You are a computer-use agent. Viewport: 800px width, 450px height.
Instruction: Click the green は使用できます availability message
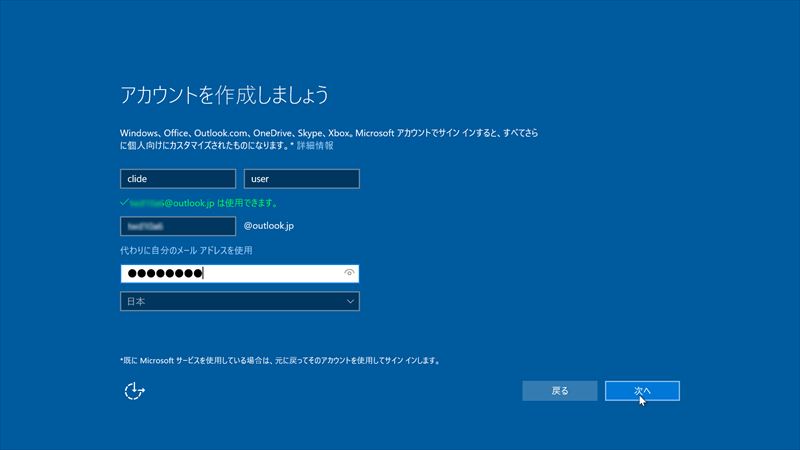[x=199, y=203]
